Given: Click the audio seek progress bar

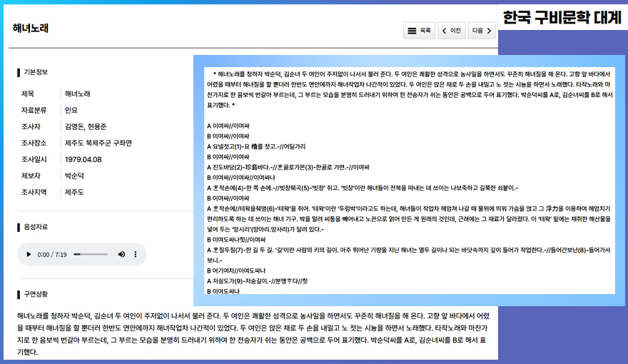Looking at the screenshot, I should coord(90,255).
